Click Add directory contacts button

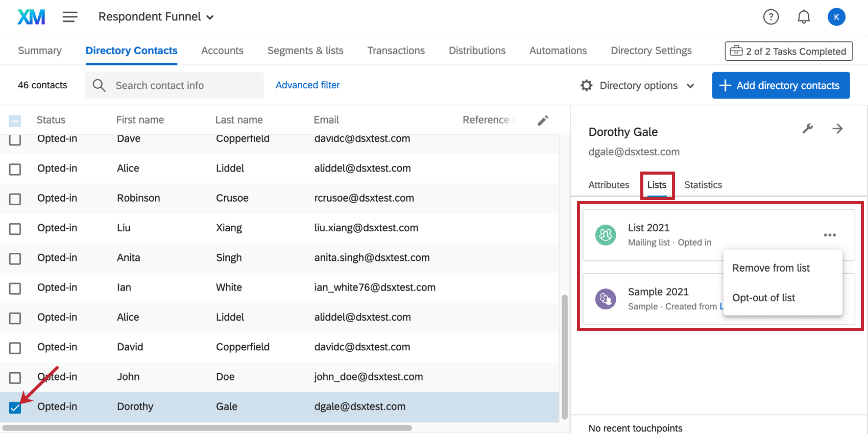[x=780, y=85]
